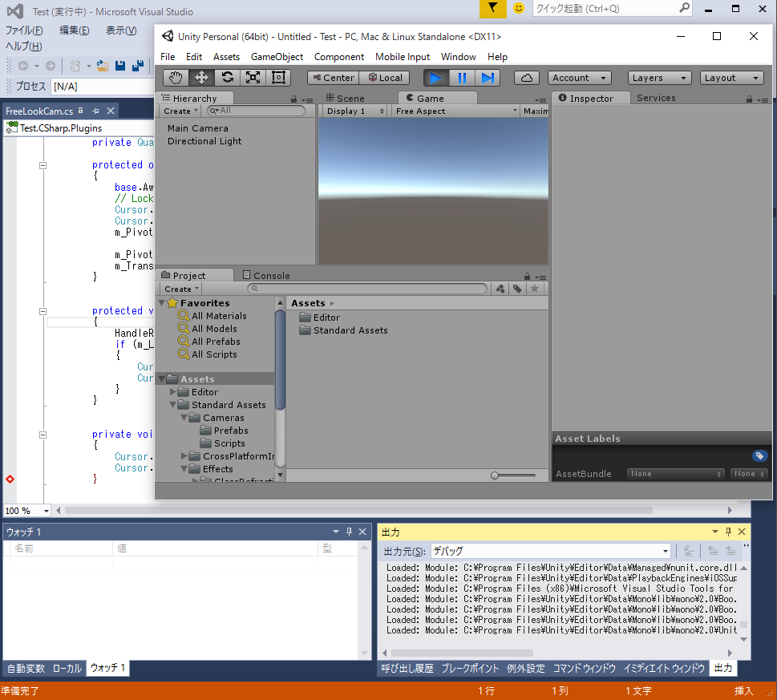
Task: Open Unity cloud collaboration services
Action: [x=525, y=77]
